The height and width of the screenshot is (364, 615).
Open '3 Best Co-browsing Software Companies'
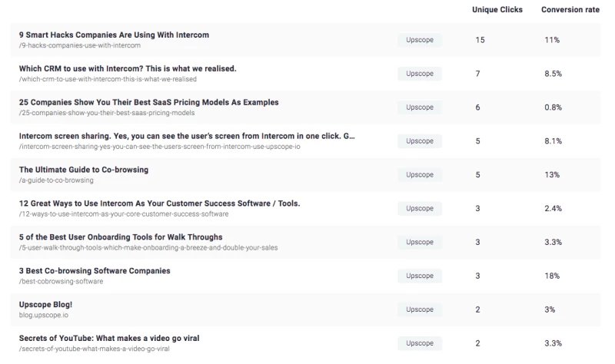(x=95, y=271)
